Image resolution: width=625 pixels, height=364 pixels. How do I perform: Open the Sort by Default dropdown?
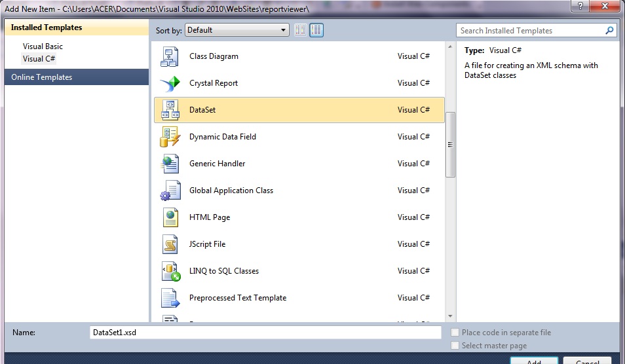tap(237, 30)
